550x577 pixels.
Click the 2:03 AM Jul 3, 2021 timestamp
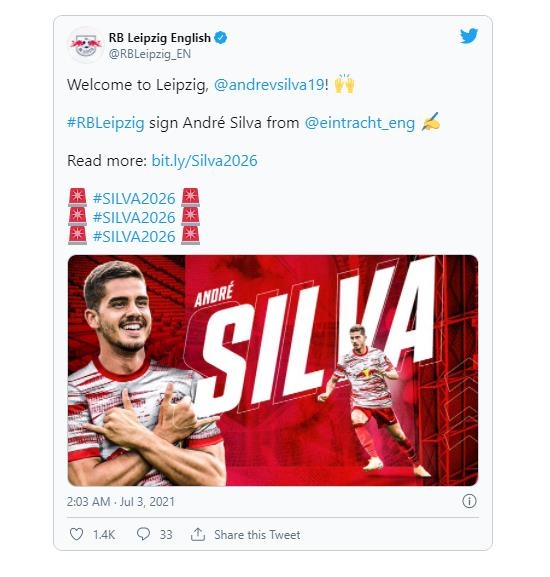(x=121, y=502)
